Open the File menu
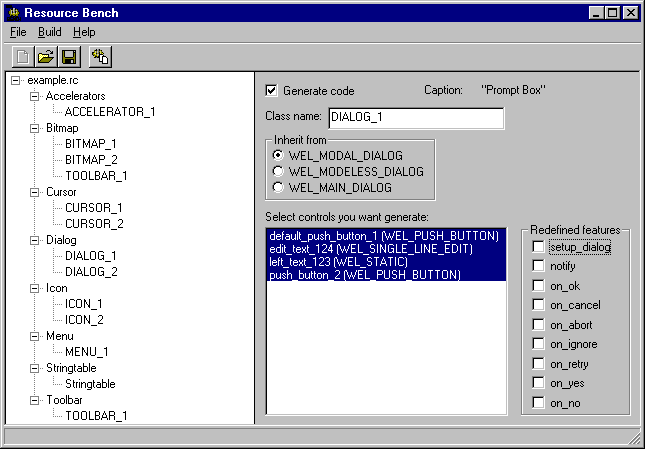 point(18,32)
